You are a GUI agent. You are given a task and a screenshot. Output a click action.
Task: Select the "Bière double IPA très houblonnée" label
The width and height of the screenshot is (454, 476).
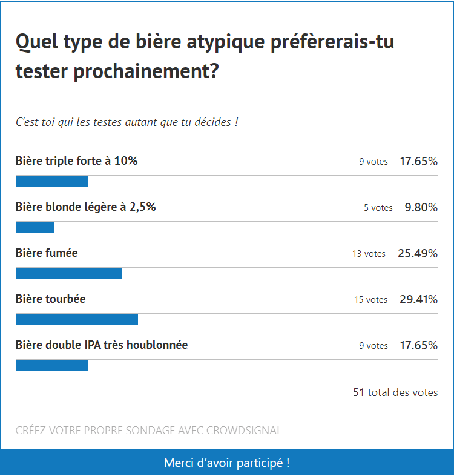[x=102, y=345]
